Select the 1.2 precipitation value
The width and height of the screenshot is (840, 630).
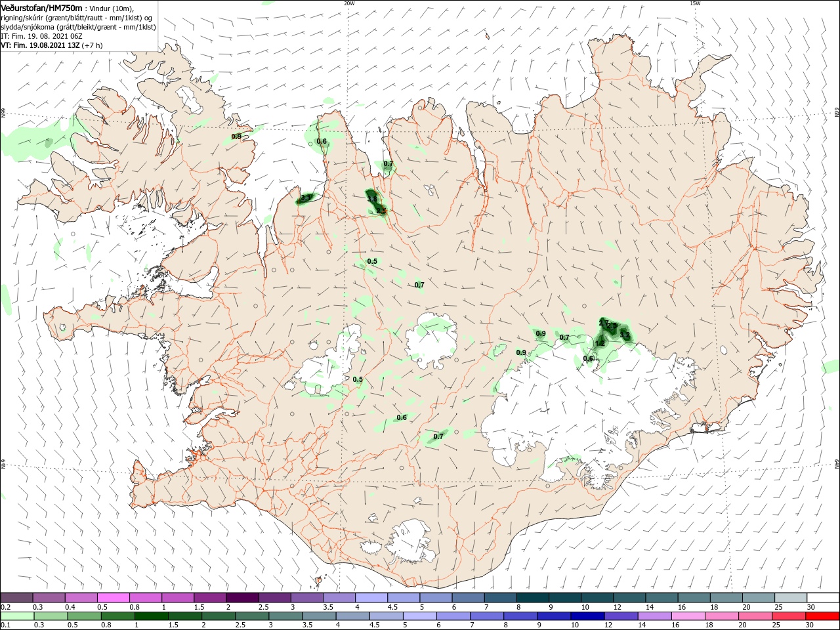pos(600,343)
